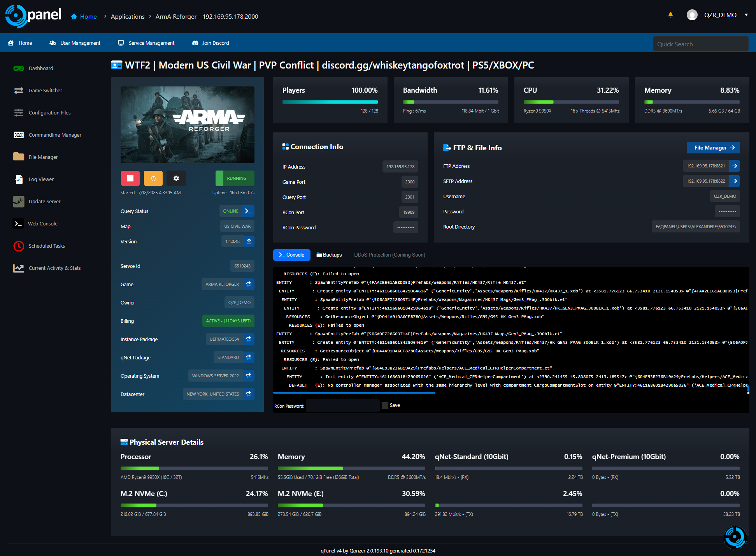Click the Game Port 2000 value
The image size is (756, 556).
tap(410, 182)
